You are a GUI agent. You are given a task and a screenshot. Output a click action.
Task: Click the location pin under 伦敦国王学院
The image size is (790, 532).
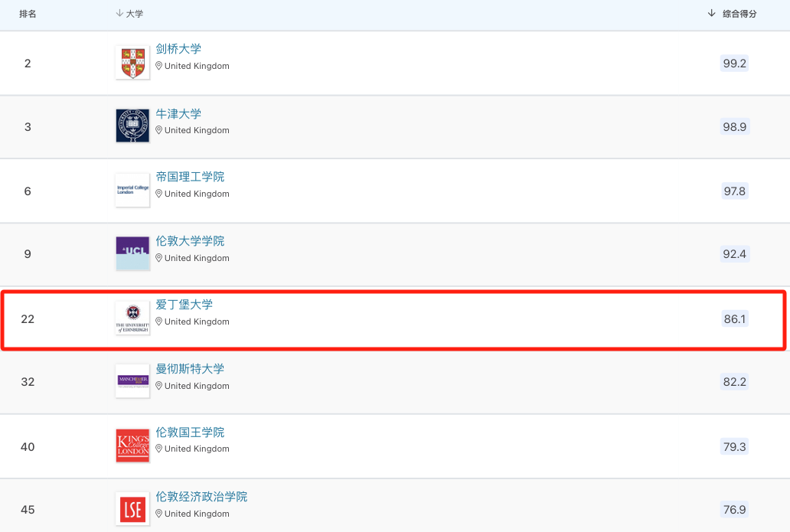[x=158, y=449]
